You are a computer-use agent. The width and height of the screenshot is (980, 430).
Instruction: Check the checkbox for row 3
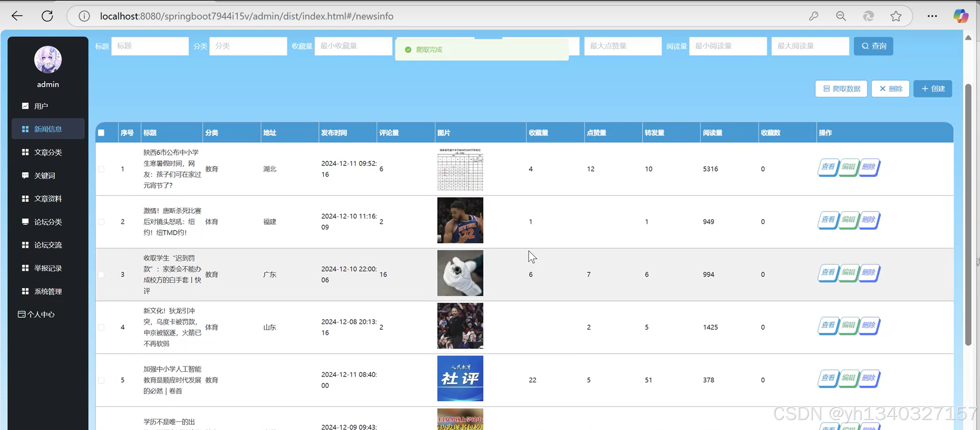coord(101,275)
